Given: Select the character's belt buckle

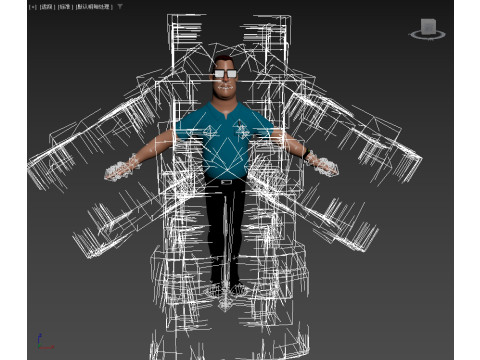Looking at the screenshot, I should click(226, 182).
